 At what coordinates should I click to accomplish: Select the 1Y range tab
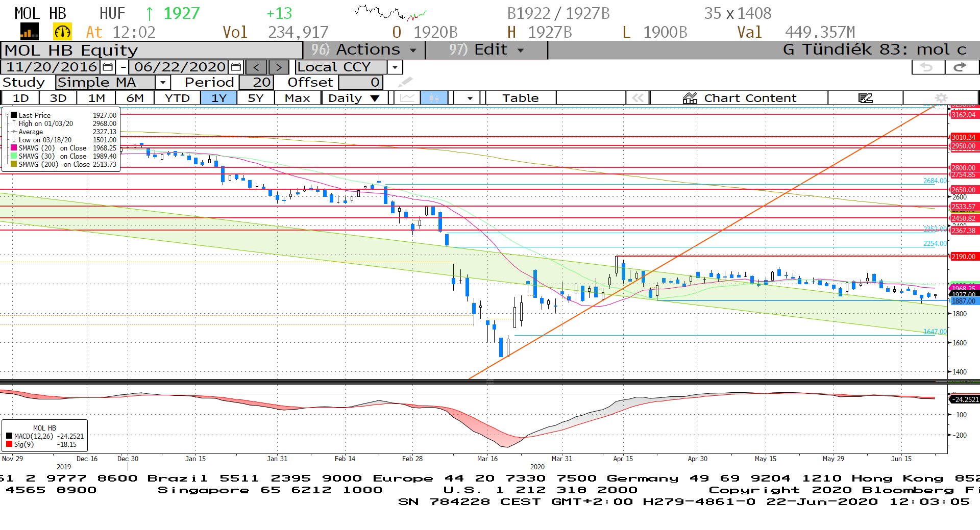(x=219, y=98)
